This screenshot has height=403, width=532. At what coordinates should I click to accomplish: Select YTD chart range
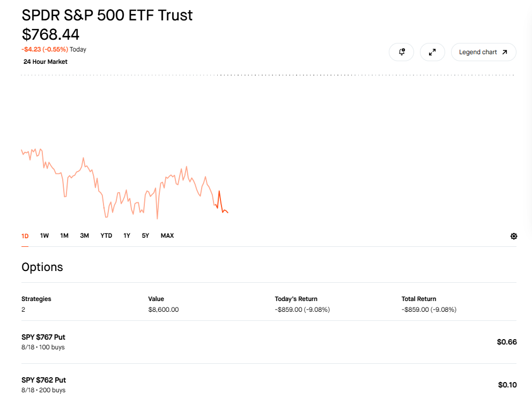(x=106, y=236)
